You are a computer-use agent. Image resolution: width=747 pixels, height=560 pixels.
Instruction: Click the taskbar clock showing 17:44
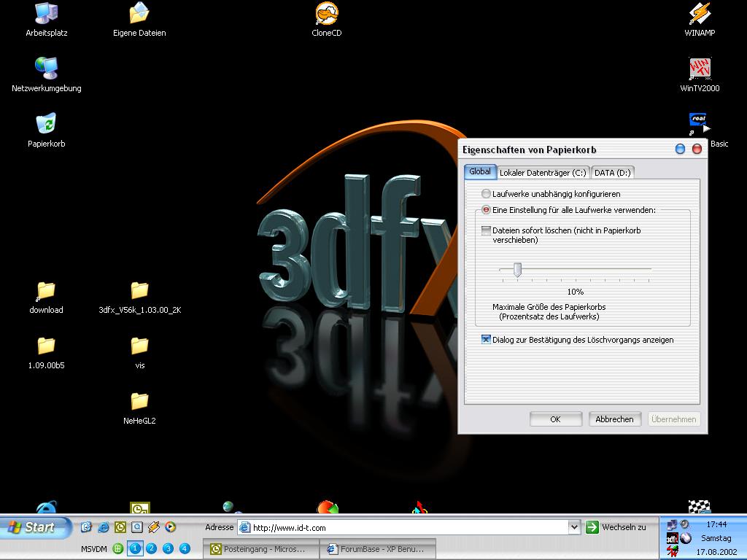(x=716, y=524)
